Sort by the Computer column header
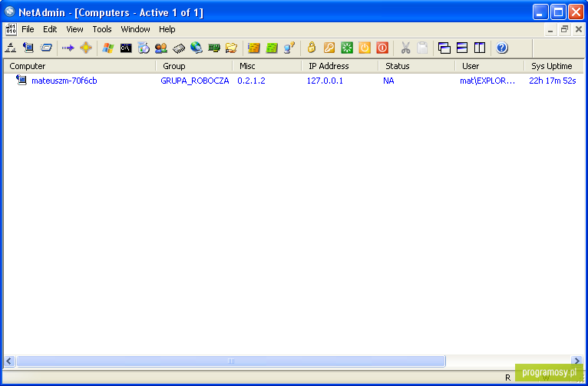 click(x=81, y=66)
